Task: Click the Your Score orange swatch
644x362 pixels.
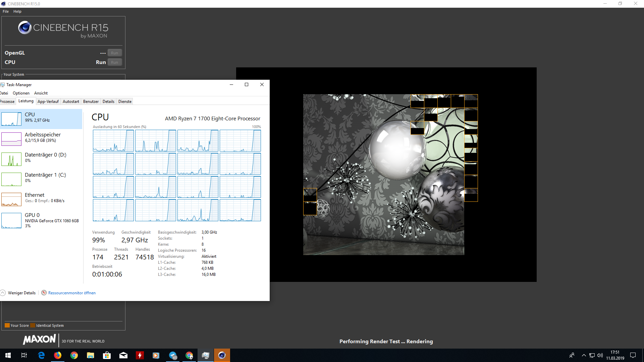Action: click(7, 325)
